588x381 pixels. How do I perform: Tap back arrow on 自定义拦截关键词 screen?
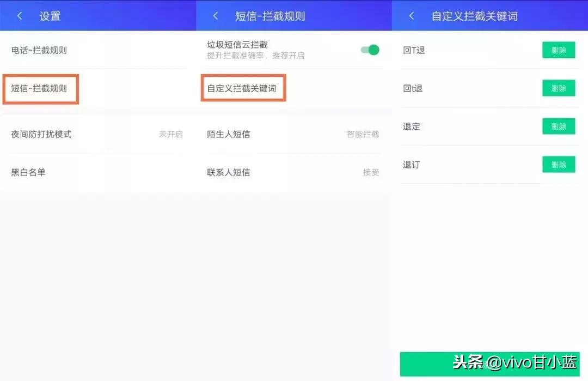pyautogui.click(x=411, y=16)
